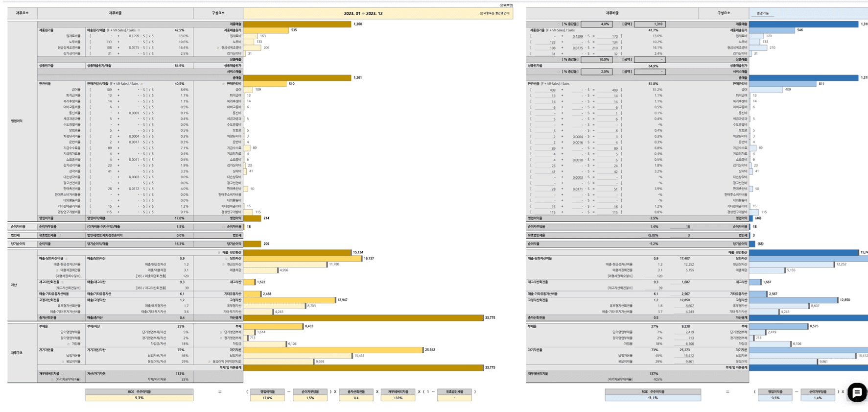Click note icon after 유효법인세율 label
The width and height of the screenshot is (868, 412).
pyautogui.click(x=60, y=235)
